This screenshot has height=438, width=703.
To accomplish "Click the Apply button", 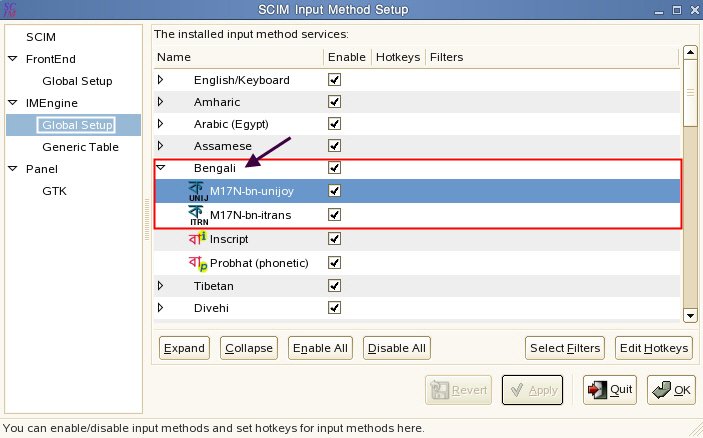I will click(532, 390).
